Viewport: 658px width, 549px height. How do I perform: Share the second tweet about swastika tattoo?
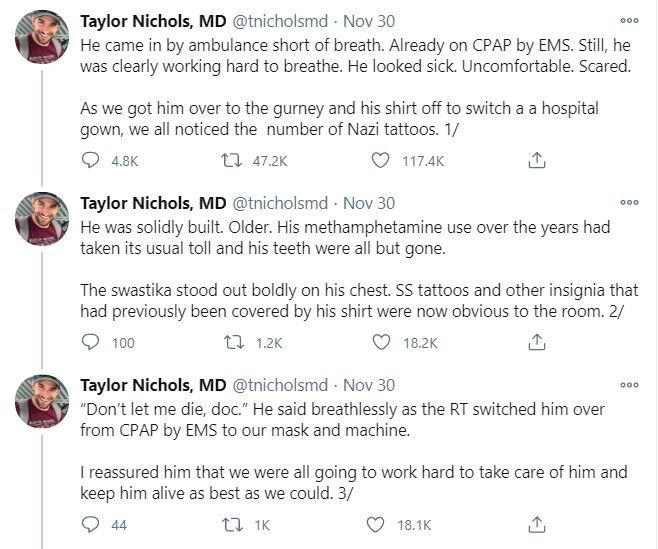click(x=536, y=342)
